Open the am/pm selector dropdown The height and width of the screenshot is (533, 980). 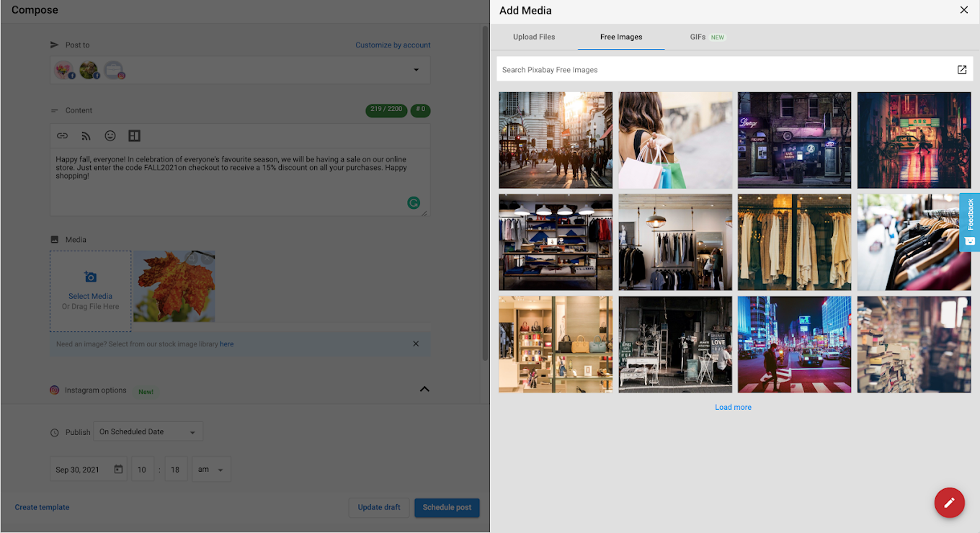[211, 470]
